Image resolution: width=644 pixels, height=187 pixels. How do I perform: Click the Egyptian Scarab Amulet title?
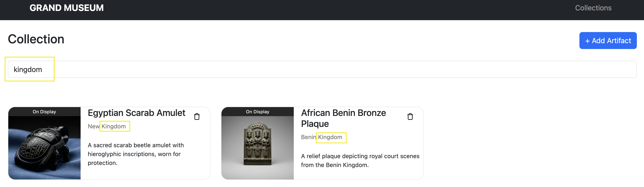pos(137,113)
